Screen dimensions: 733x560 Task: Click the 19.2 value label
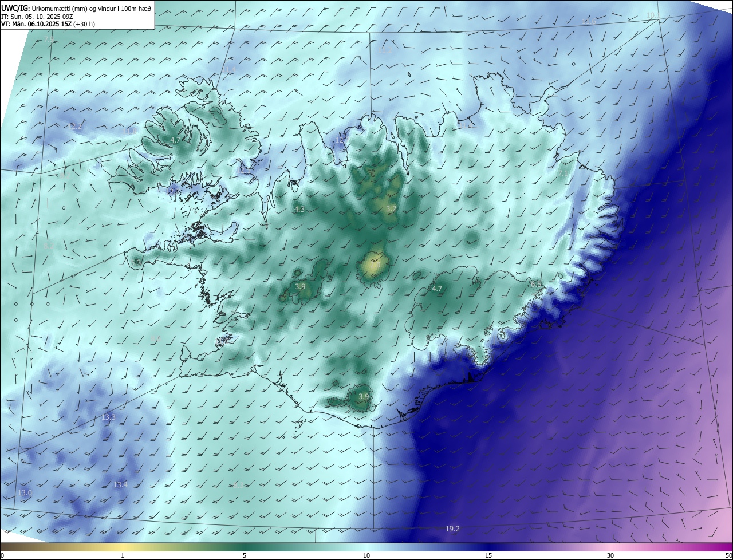click(452, 529)
